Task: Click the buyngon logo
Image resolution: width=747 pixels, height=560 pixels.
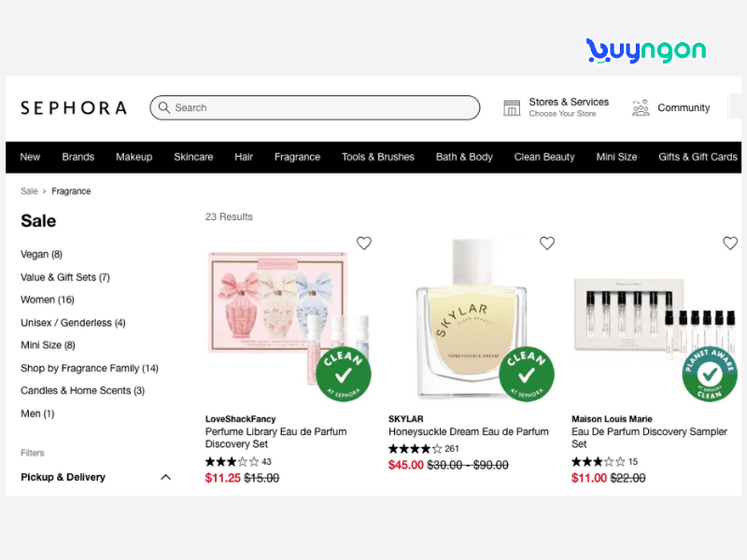Action: tap(646, 50)
